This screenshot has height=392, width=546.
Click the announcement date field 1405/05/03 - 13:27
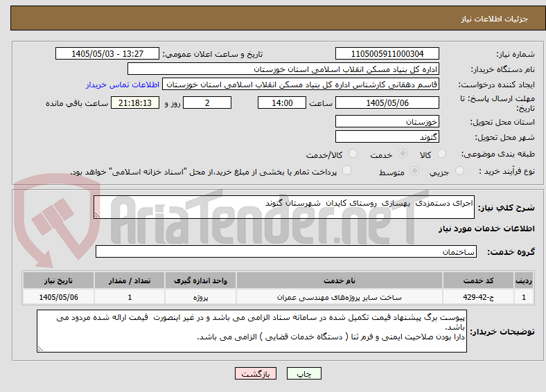pos(107,53)
